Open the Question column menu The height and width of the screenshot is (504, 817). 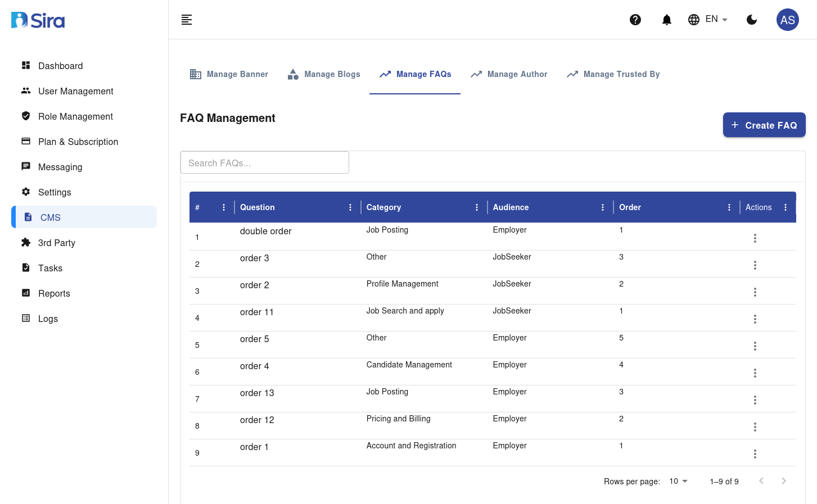pyautogui.click(x=350, y=207)
